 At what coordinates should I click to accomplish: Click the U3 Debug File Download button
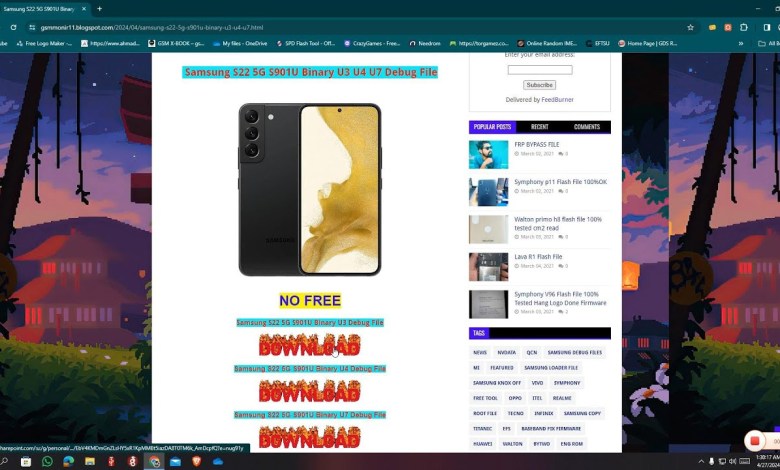coord(309,346)
